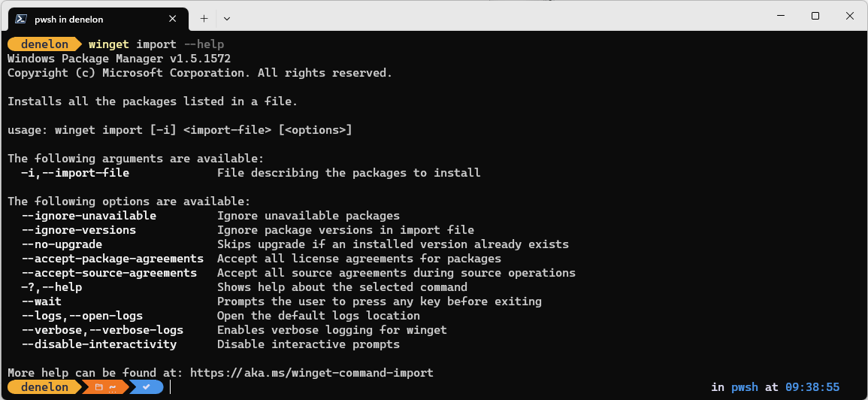The width and height of the screenshot is (868, 400).
Task: Click the PowerShell icon in the tab
Action: [21, 18]
